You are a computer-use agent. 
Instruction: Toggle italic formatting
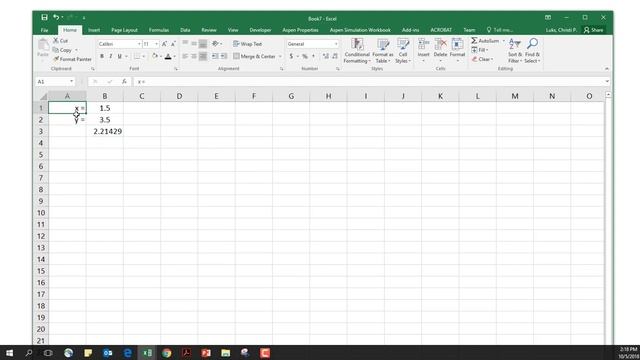(111, 56)
